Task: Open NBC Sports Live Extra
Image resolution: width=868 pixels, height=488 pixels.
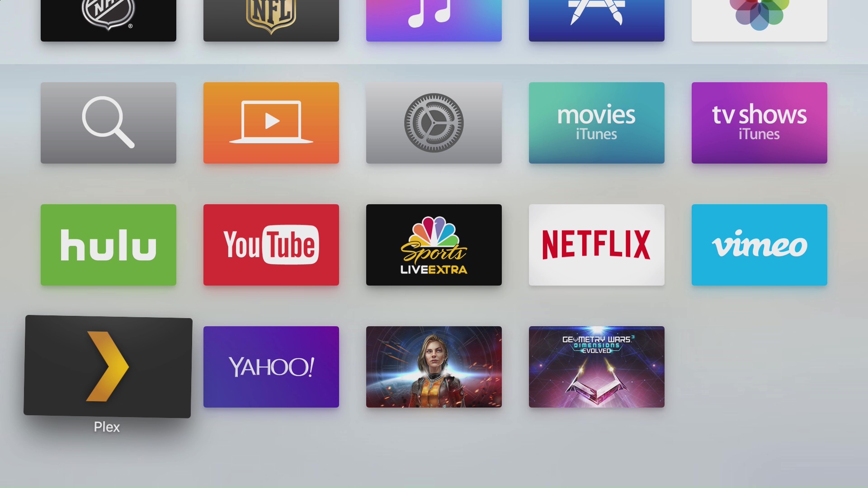Action: pos(434,245)
